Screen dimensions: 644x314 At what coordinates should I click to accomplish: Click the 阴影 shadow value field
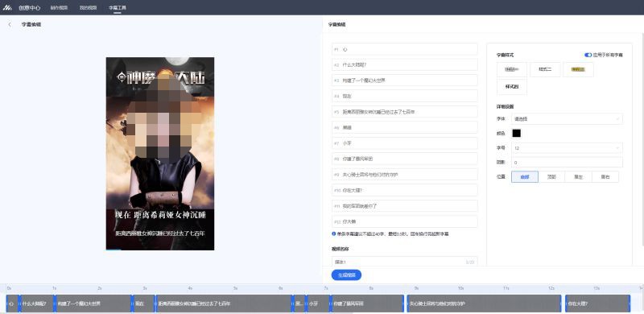click(x=567, y=163)
